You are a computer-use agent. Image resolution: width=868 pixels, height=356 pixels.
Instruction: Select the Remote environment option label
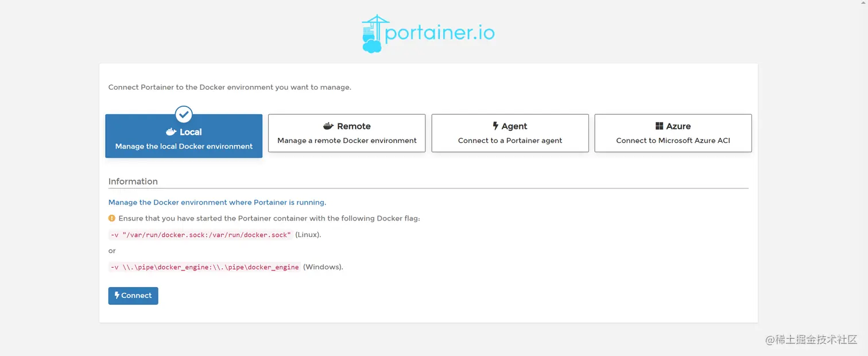point(354,126)
